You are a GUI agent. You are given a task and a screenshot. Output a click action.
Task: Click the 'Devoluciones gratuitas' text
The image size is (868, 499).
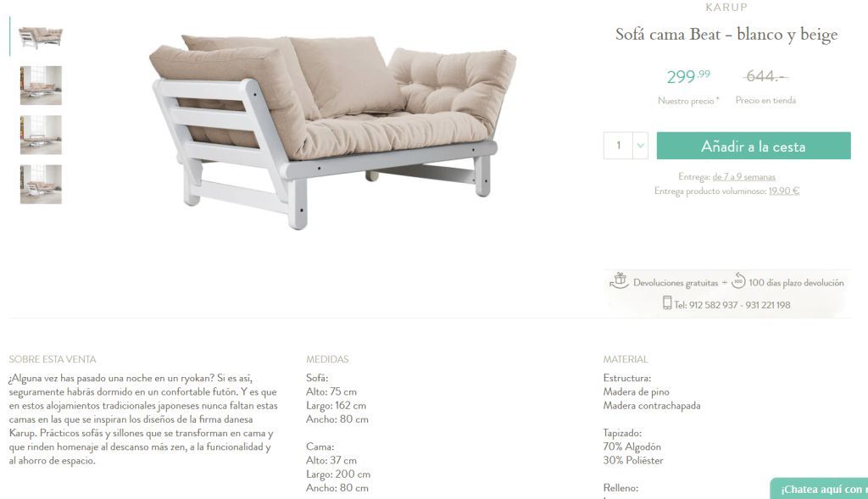pos(676,283)
